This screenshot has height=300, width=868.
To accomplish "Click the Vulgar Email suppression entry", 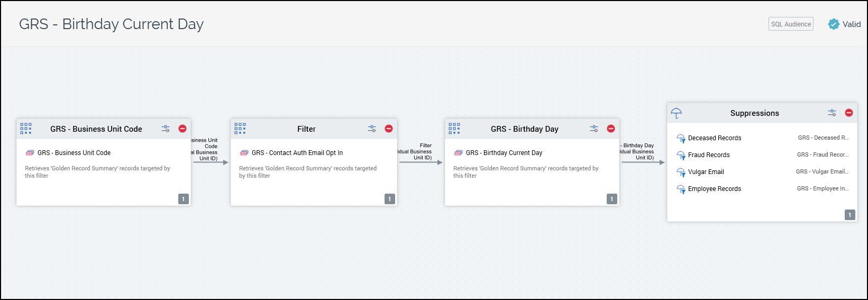I will pyautogui.click(x=706, y=172).
